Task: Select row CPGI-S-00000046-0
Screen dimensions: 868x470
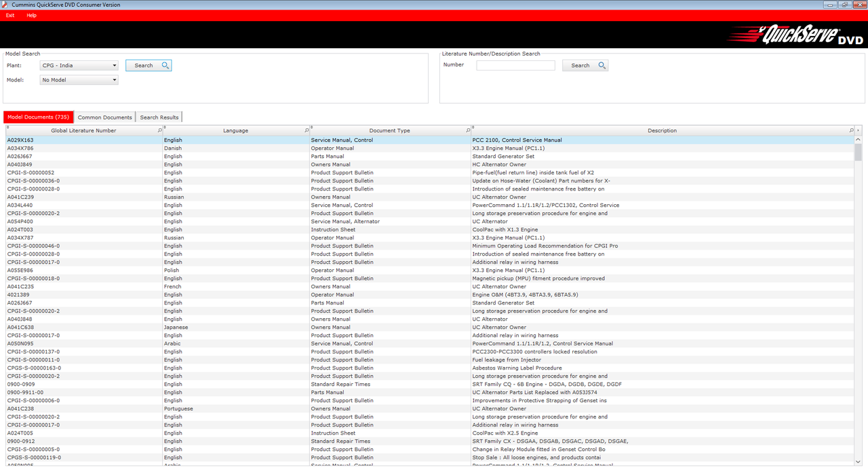Action: point(429,246)
